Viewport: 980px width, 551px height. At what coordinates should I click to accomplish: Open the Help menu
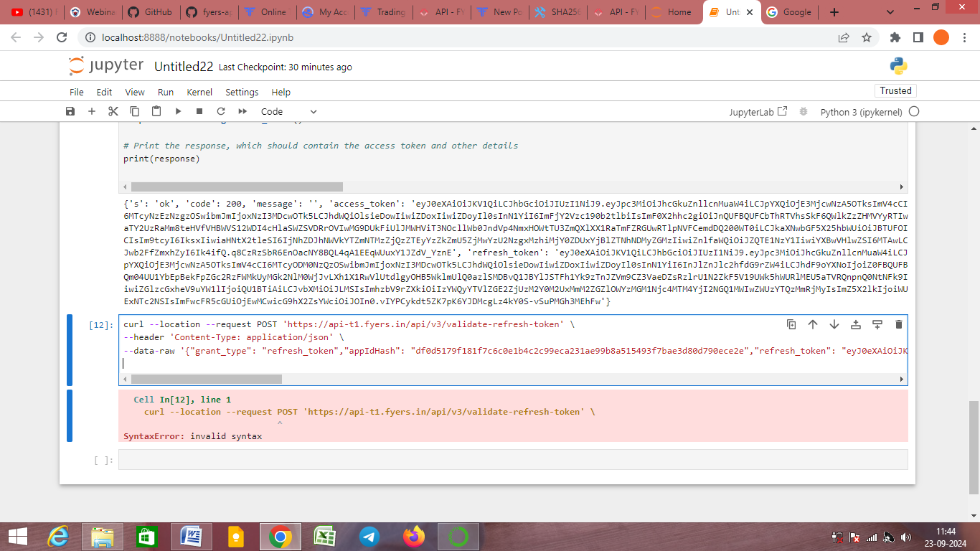pos(281,92)
